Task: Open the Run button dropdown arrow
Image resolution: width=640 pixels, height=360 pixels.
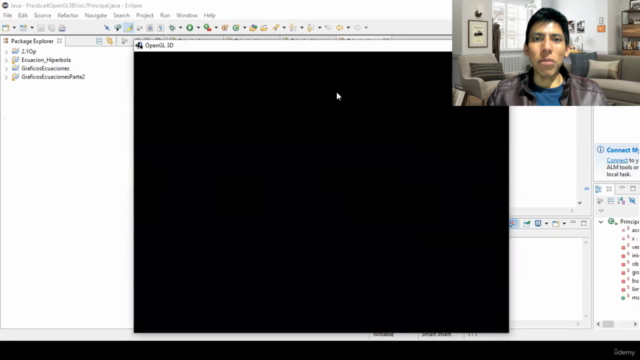Action: coord(198,28)
